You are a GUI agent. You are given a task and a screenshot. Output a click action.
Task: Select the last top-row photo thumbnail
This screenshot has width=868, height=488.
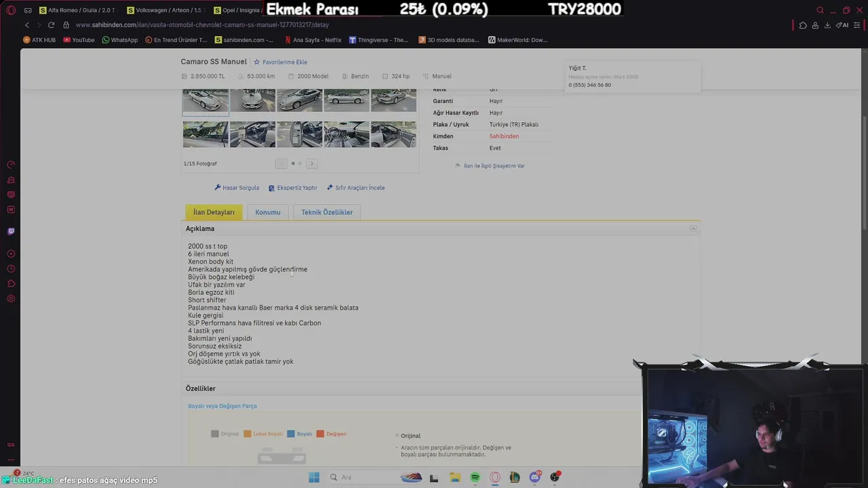click(394, 100)
